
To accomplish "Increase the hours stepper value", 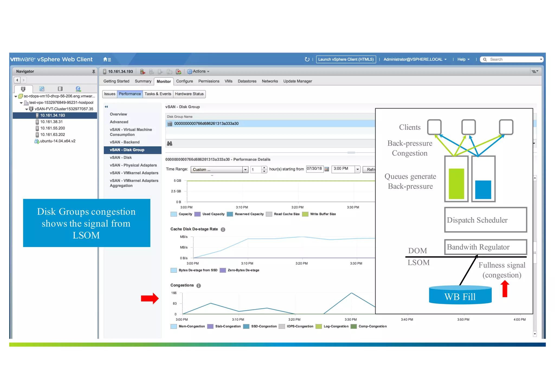I will point(264,168).
